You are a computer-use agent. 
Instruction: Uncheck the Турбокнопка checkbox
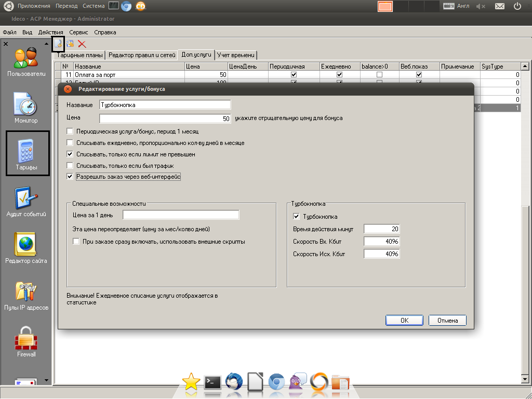pyautogui.click(x=297, y=217)
